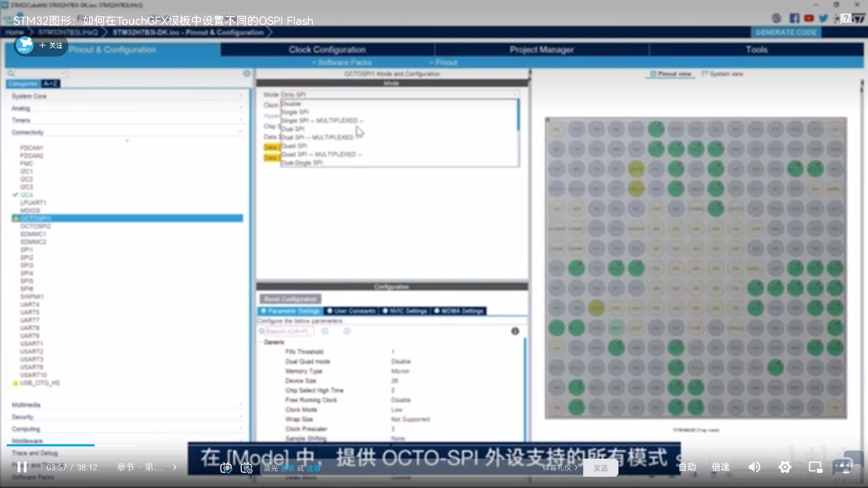Click the ST logo icon
Viewport: 868px width, 488px height.
tap(859, 19)
